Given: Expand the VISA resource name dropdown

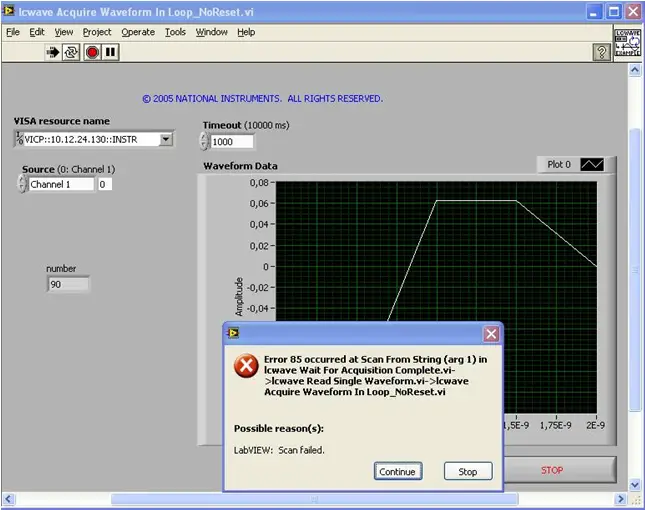Looking at the screenshot, I should click(x=165, y=139).
